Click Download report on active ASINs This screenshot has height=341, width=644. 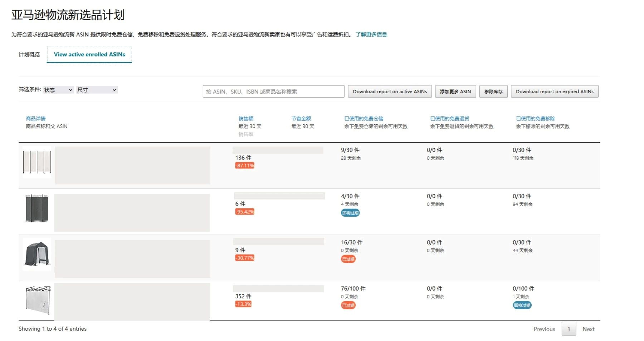(390, 92)
